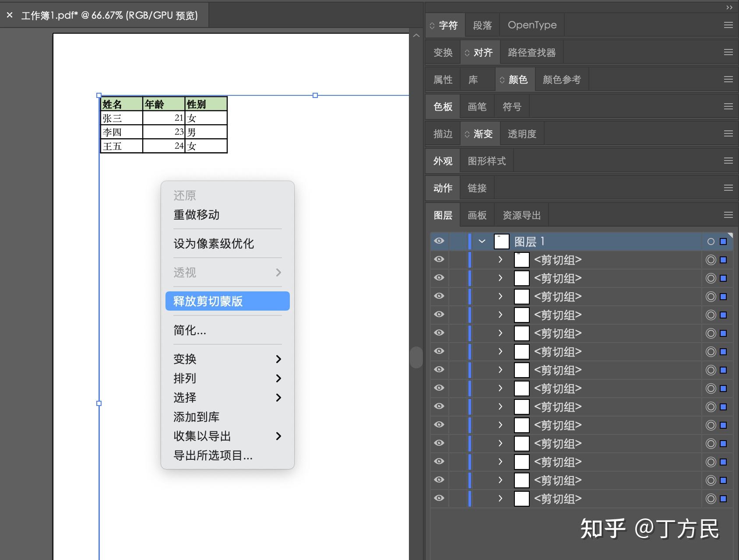Open the 描边 panel options menu

728,133
